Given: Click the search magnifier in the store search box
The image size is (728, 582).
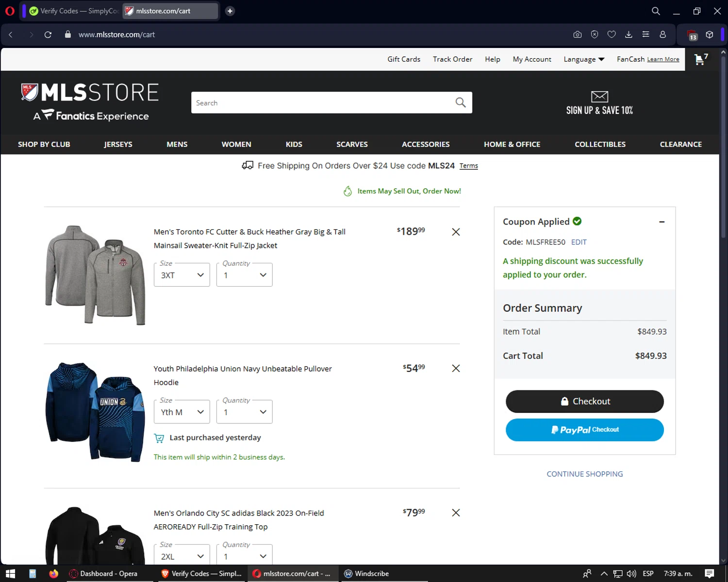Looking at the screenshot, I should 461,102.
